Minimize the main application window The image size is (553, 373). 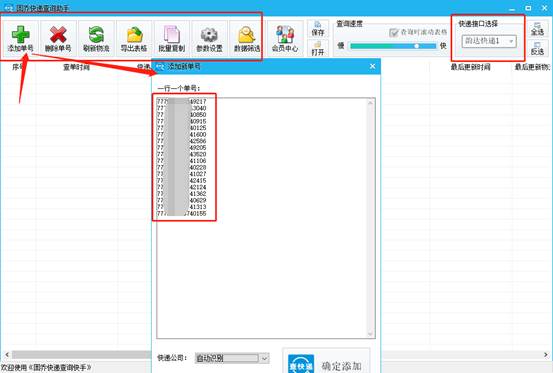512,8
